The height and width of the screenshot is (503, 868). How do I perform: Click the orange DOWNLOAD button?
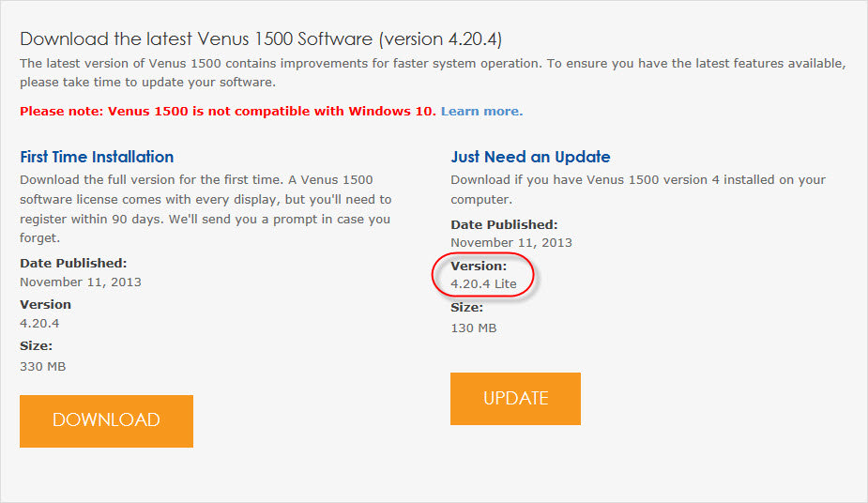pos(106,420)
